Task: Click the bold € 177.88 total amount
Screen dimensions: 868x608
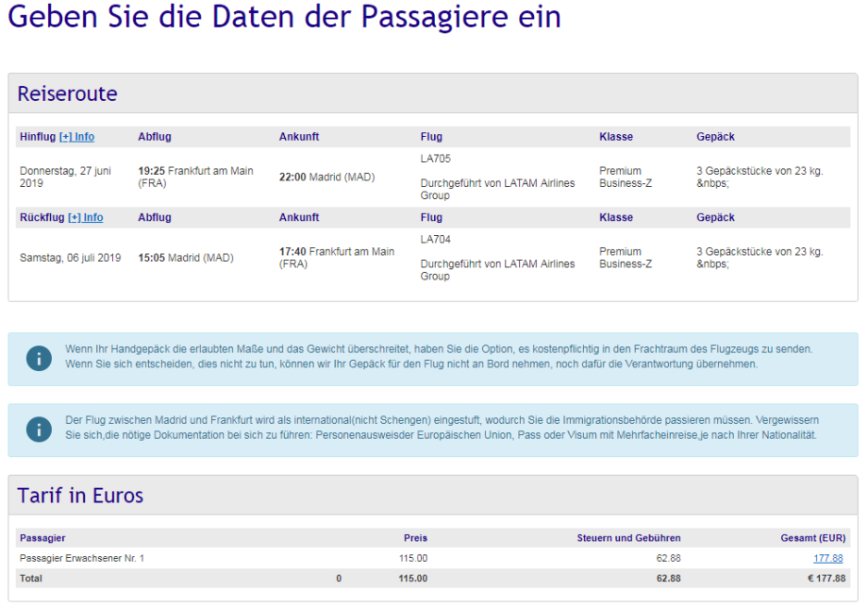Action: click(825, 578)
